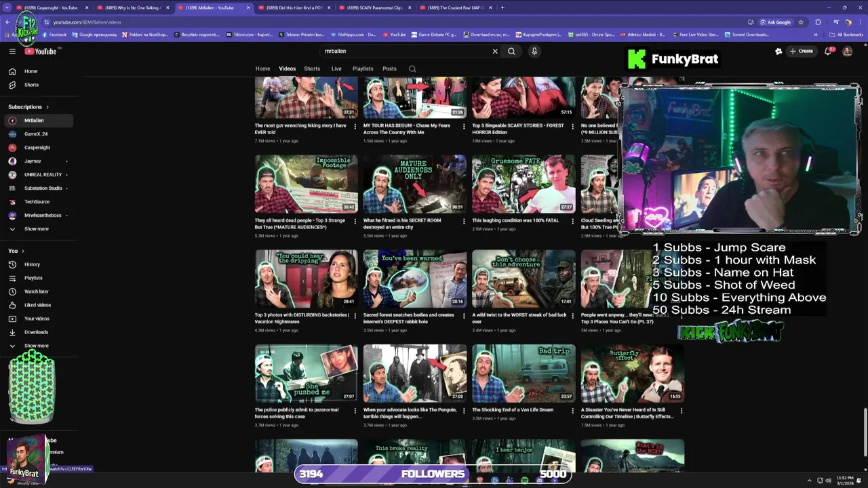The width and height of the screenshot is (868, 488).
Task: Bookmark this page with star icon
Action: click(x=801, y=22)
